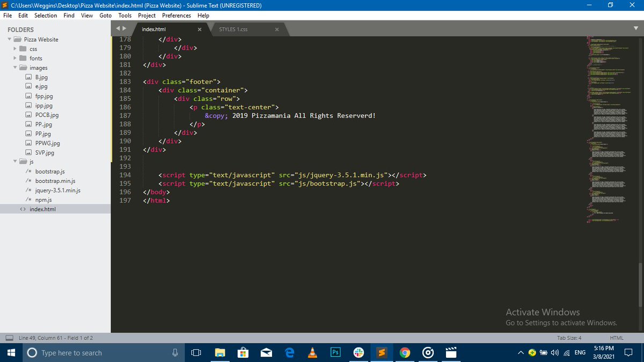Image resolution: width=644 pixels, height=362 pixels.
Task: Expand the css folder arrow
Action: [15, 49]
